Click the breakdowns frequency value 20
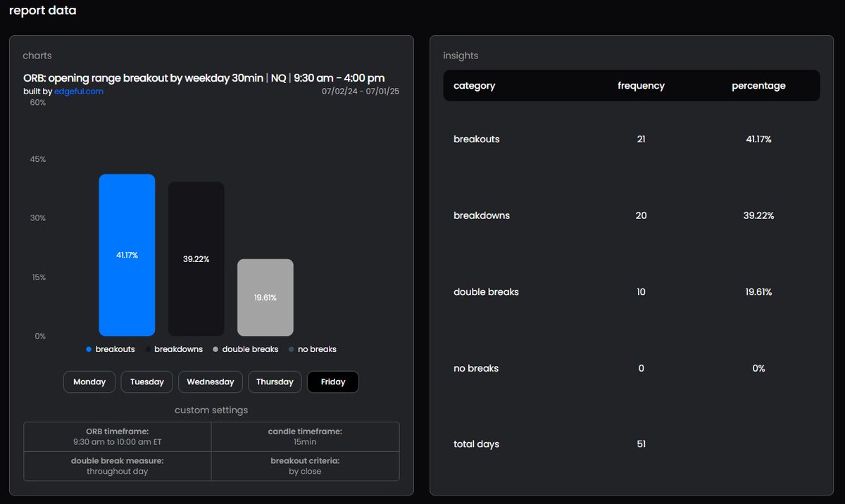Screen dimensions: 845x504 tap(641, 215)
